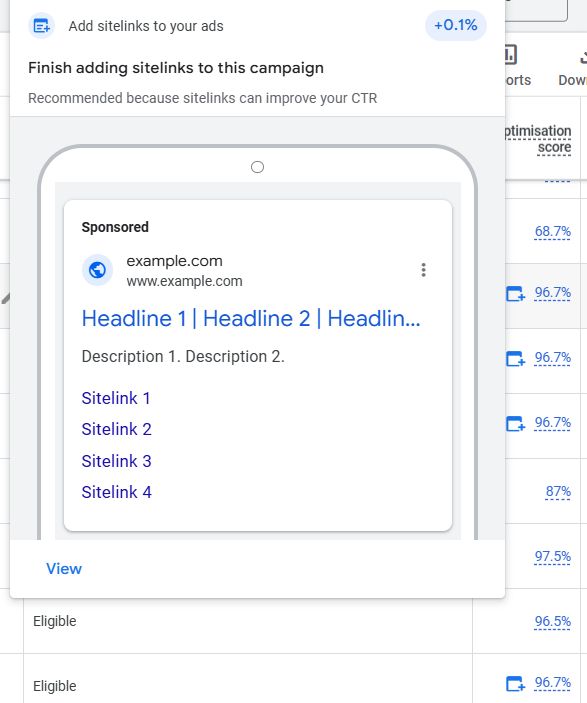The height and width of the screenshot is (703, 587).
Task: Click the recommendation icon on the second 96.7% row
Action: [516, 359]
